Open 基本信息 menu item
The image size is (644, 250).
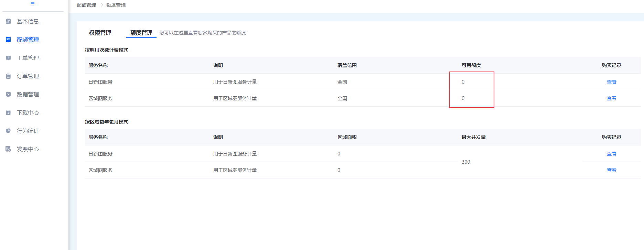pyautogui.click(x=28, y=21)
